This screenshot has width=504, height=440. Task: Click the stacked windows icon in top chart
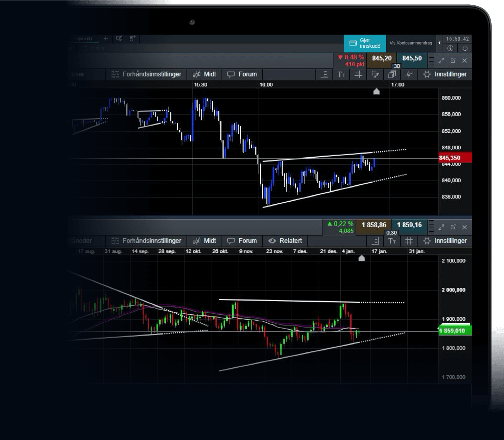[392, 75]
